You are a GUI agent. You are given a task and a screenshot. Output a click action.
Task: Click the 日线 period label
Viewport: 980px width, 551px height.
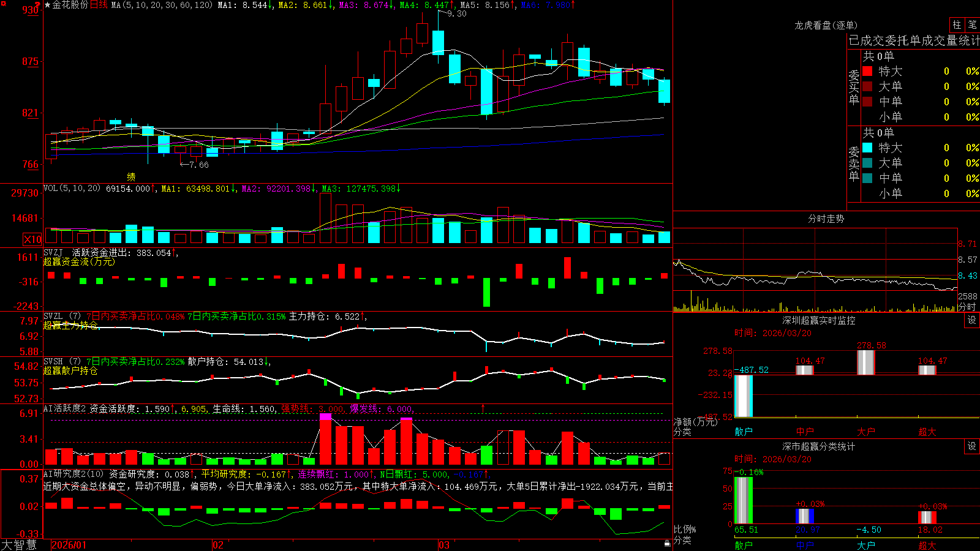[x=99, y=5]
